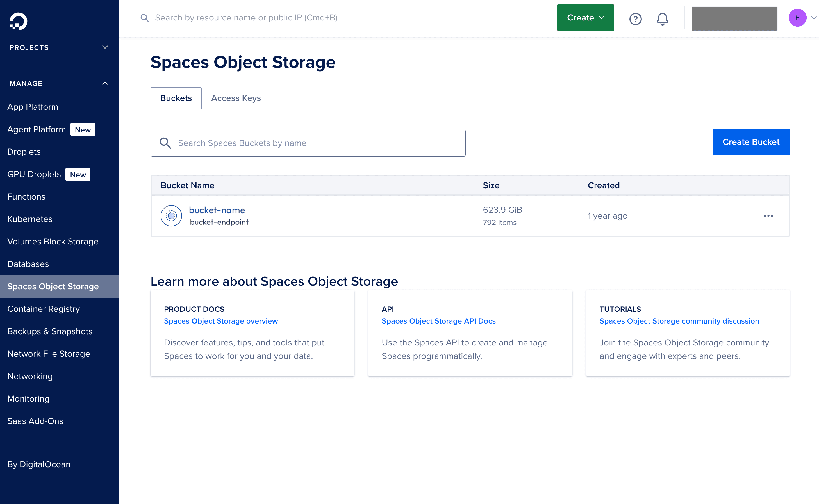Select Kubernetes in the sidebar

pos(30,219)
